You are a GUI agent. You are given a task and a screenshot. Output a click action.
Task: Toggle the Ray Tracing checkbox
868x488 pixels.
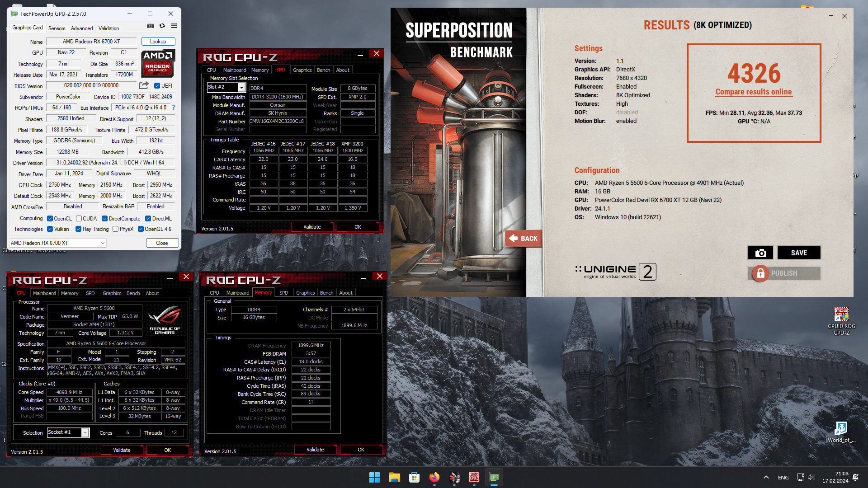78,229
